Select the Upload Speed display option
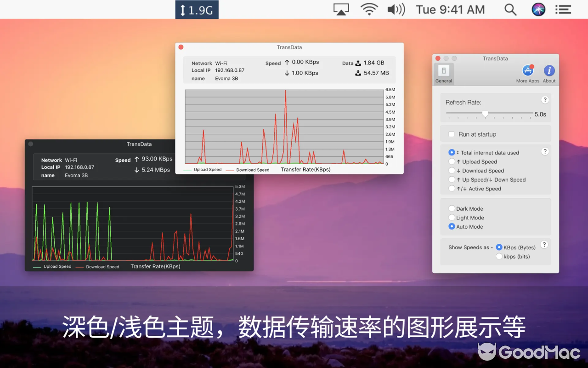 coord(452,161)
